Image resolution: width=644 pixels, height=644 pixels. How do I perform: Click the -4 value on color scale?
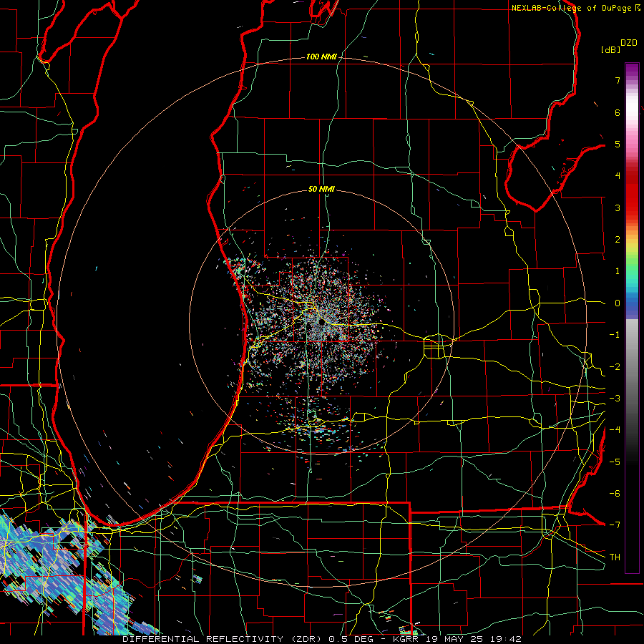click(615, 430)
